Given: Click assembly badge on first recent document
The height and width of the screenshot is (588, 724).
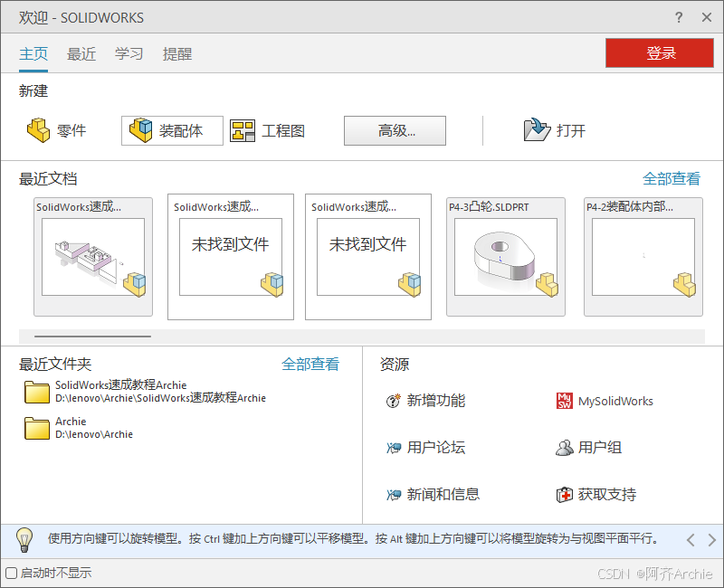Looking at the screenshot, I should point(134,284).
